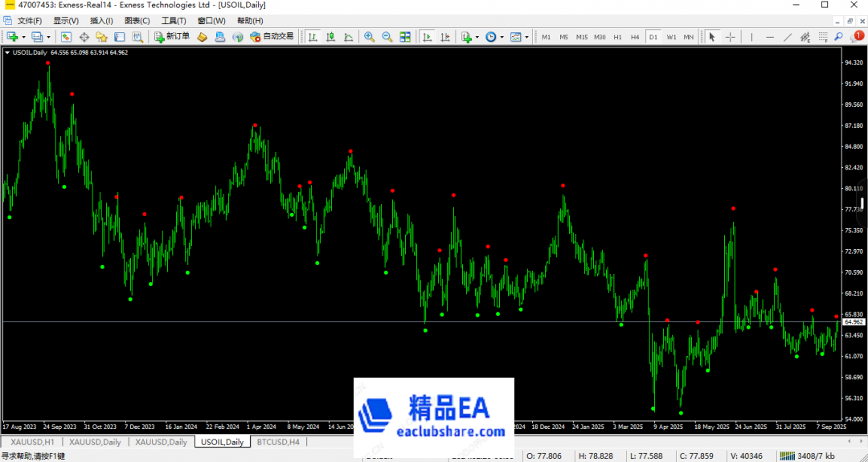
Task: Toggle 自动交易 auto trading
Action: [x=272, y=36]
